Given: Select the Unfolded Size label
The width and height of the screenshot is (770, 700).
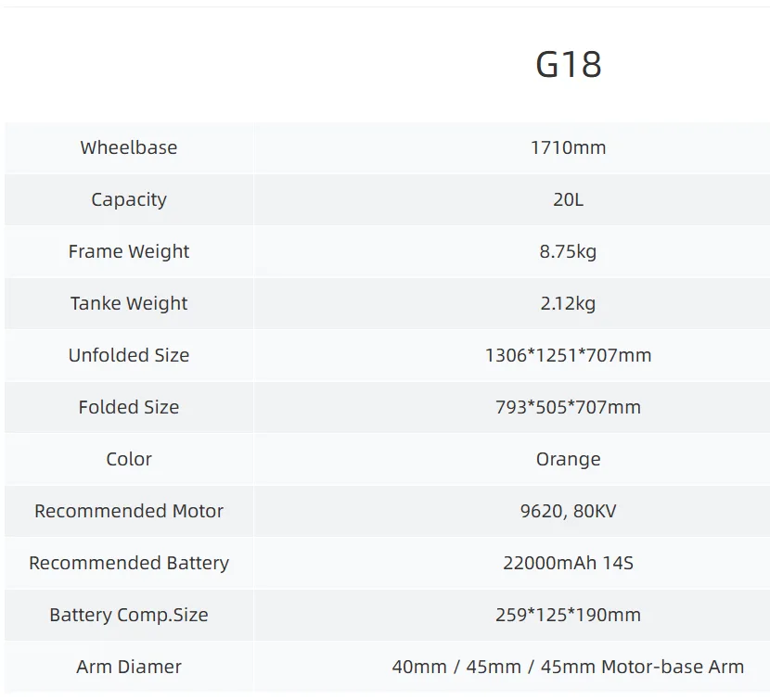Looking at the screenshot, I should coord(128,355).
